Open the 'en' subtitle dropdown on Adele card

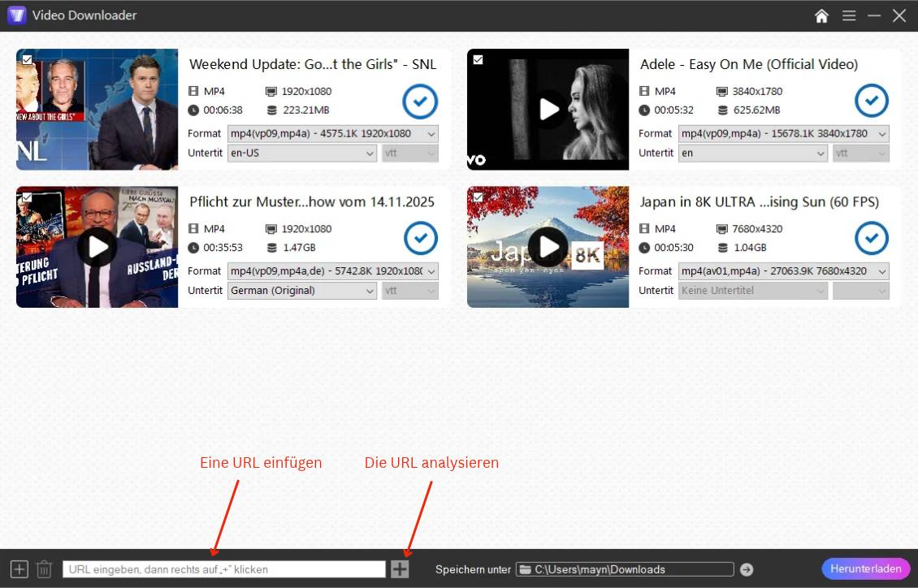tap(752, 153)
